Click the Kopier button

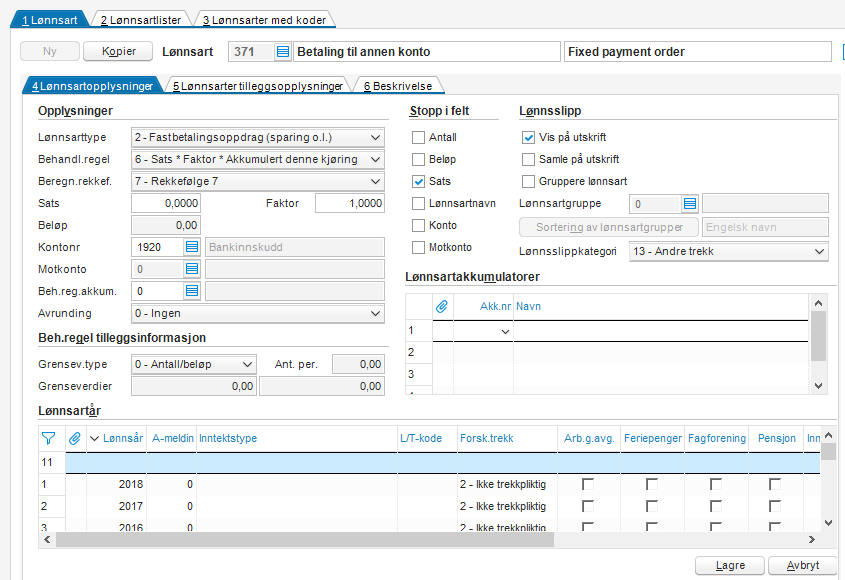pyautogui.click(x=117, y=51)
